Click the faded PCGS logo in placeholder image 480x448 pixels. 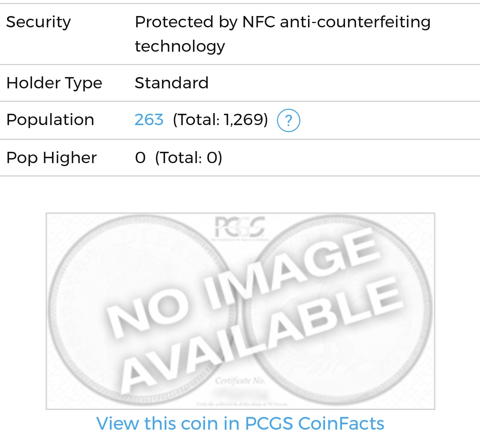click(240, 226)
